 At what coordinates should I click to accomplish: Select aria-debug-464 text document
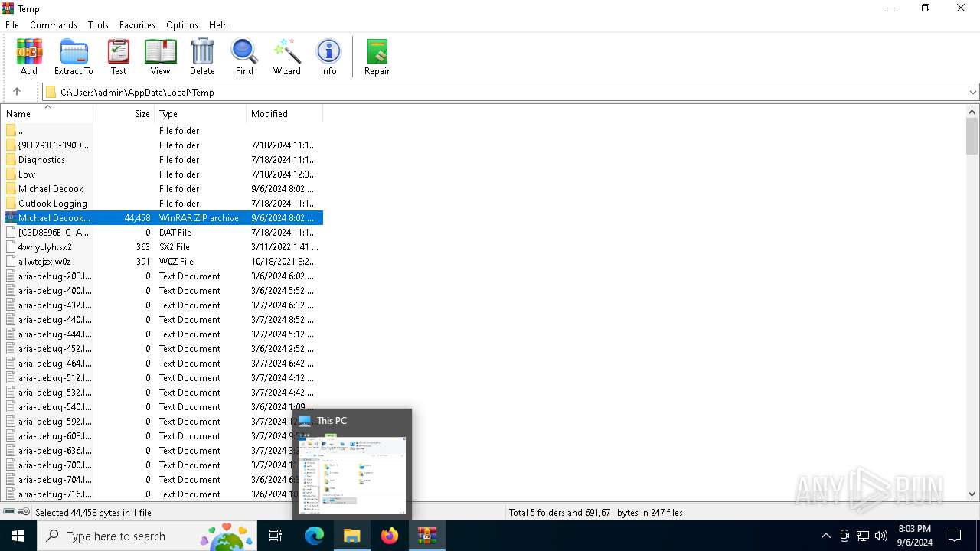pos(162,364)
